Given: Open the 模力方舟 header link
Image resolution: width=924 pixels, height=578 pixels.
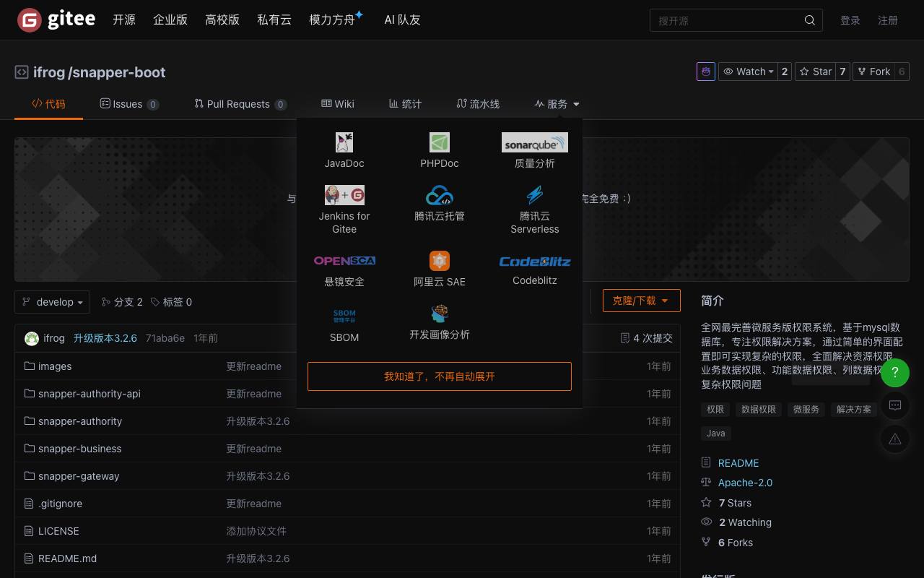Looking at the screenshot, I should 332,20.
